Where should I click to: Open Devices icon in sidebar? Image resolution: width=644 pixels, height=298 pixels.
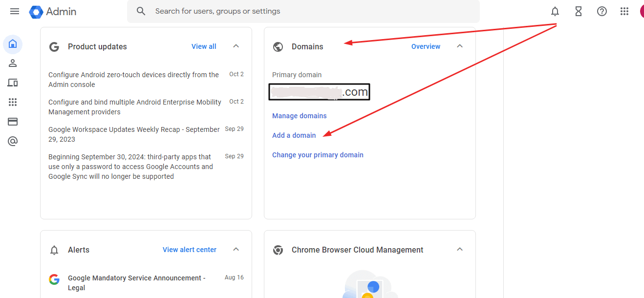click(13, 83)
